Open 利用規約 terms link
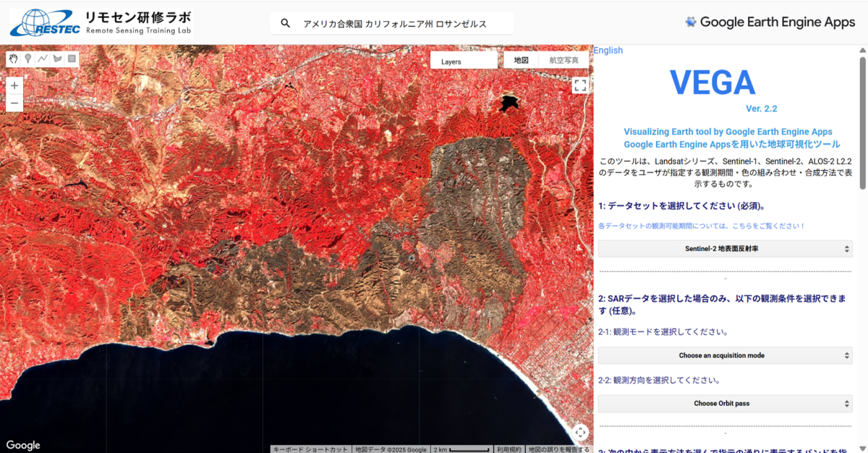This screenshot has height=453, width=868. (x=509, y=449)
